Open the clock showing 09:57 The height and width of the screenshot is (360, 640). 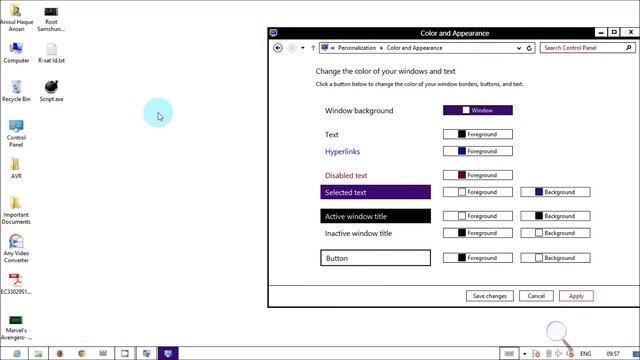613,353
